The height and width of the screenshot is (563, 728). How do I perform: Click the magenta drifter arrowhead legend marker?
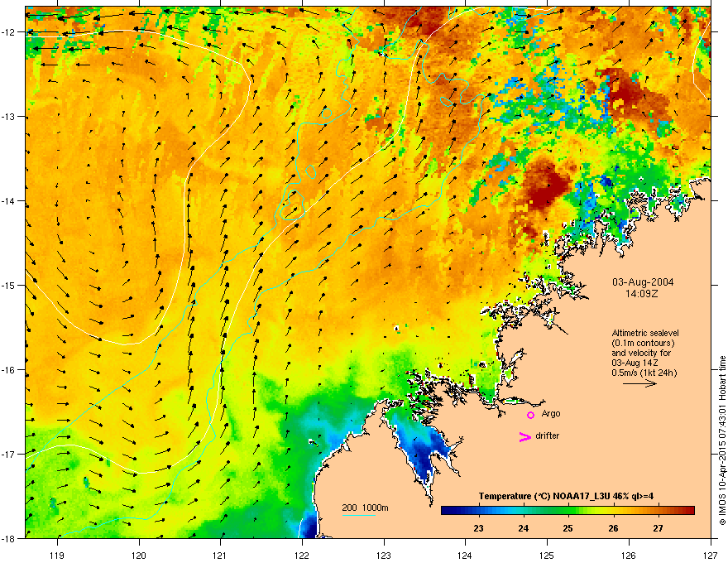(525, 436)
